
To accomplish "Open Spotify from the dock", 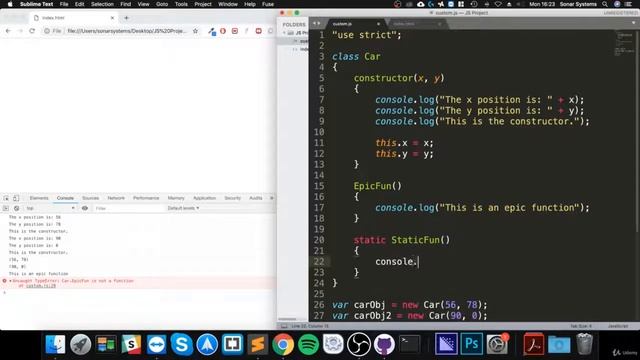I will point(308,344).
